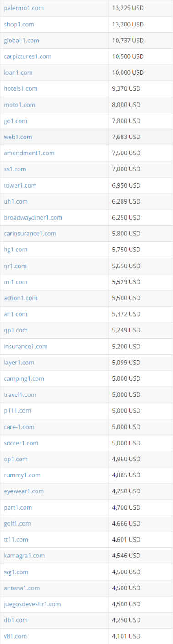
Task: Click the v81.com link
Action: (x=15, y=636)
